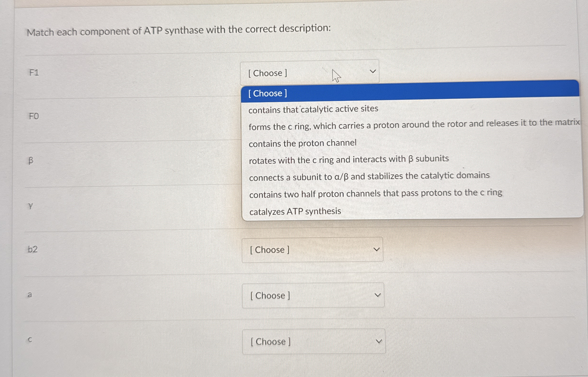The height and width of the screenshot is (377, 588).
Task: Select 'contains that catalytic active sites' option
Action: click(x=313, y=109)
